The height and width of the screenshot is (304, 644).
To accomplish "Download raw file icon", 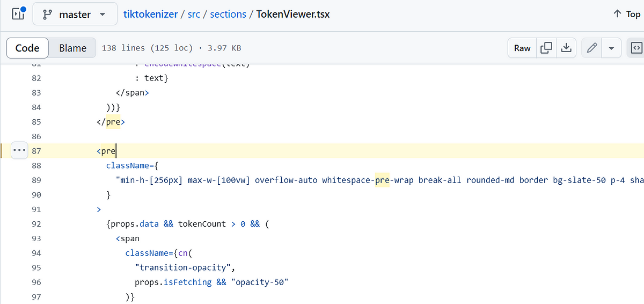I will coord(566,48).
